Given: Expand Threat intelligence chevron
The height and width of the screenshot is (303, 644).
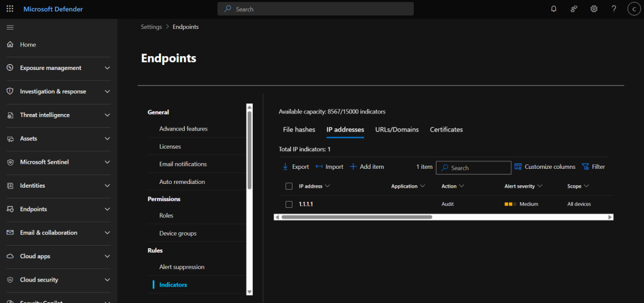Looking at the screenshot, I should click(107, 115).
